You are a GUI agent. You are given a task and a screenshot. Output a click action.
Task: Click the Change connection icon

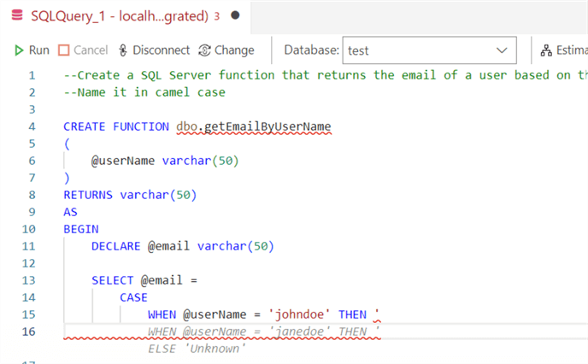[x=204, y=50]
